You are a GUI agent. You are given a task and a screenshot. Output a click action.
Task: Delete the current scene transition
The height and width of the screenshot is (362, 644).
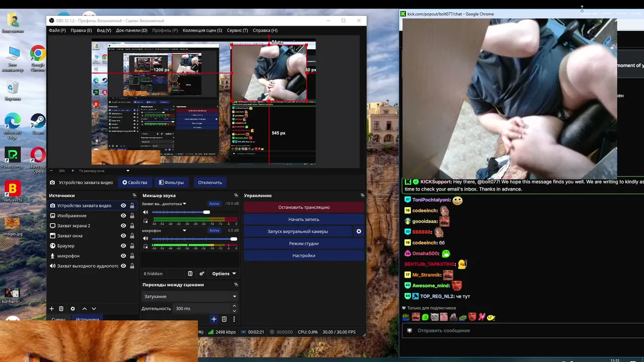pyautogui.click(x=224, y=319)
